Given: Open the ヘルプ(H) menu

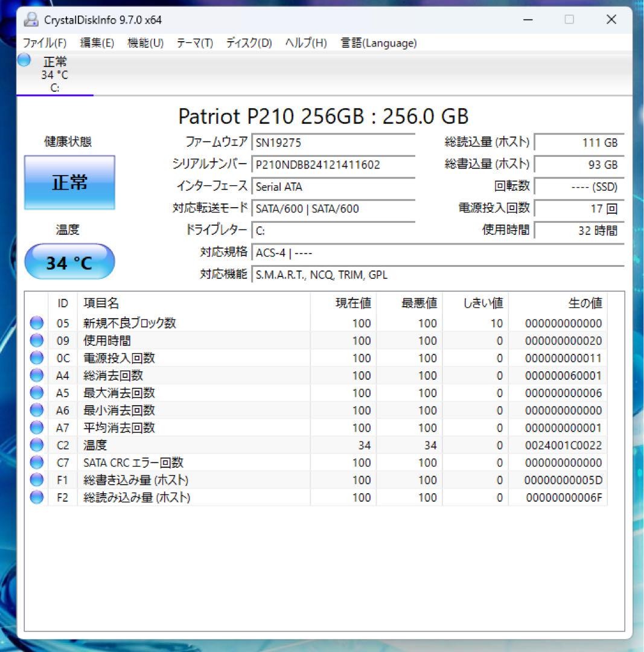Looking at the screenshot, I should coord(306,43).
